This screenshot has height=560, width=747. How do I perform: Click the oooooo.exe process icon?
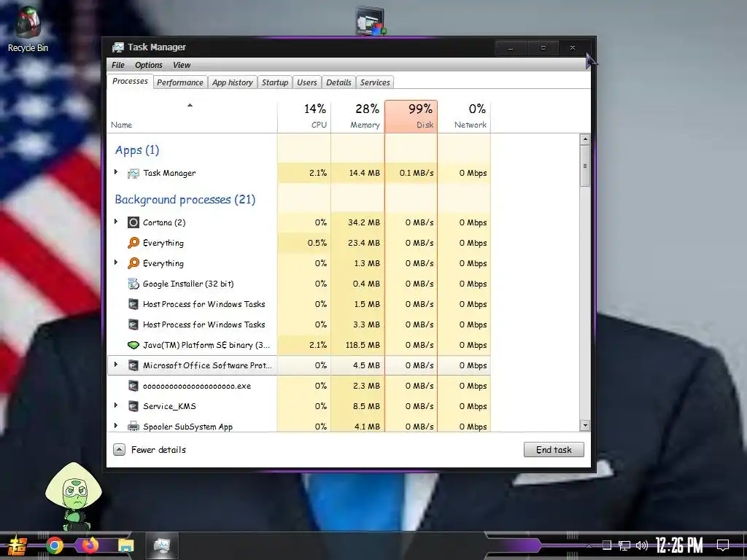click(x=133, y=386)
